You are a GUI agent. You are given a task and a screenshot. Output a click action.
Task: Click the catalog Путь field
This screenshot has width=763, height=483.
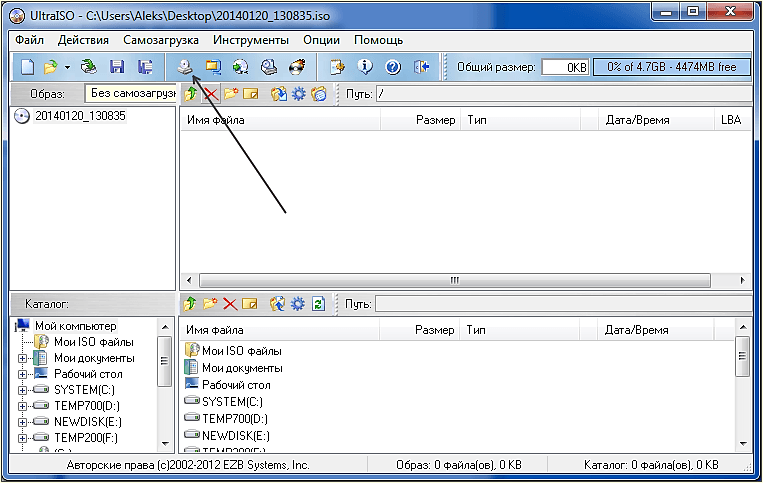(x=563, y=304)
